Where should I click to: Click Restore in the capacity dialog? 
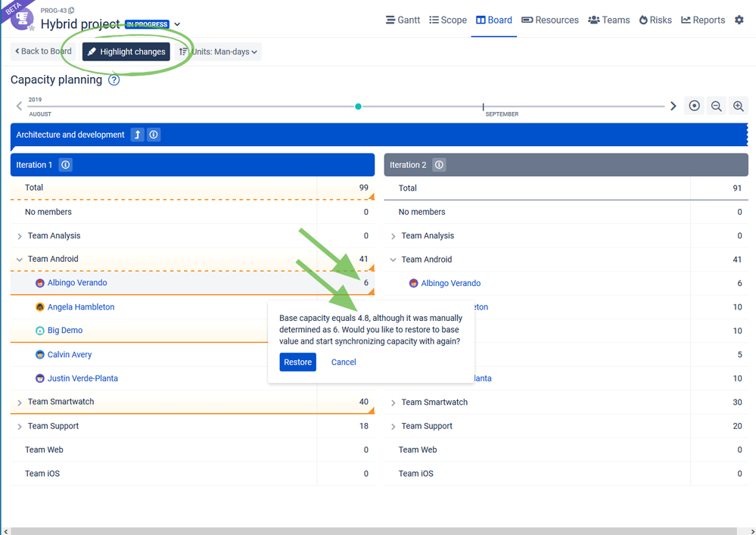297,362
